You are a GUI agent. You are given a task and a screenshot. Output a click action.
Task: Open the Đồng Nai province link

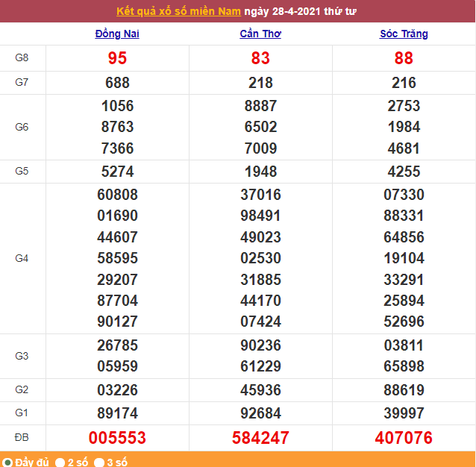pyautogui.click(x=117, y=34)
